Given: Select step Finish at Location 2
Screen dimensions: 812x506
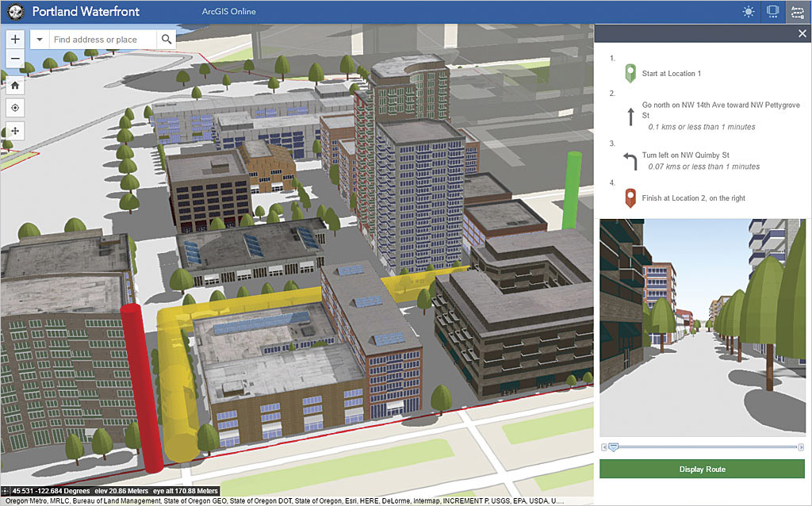Looking at the screenshot, I should click(x=693, y=197).
